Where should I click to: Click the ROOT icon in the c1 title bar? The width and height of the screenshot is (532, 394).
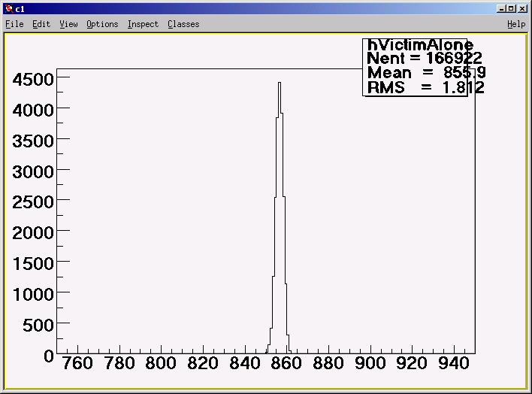click(9, 9)
